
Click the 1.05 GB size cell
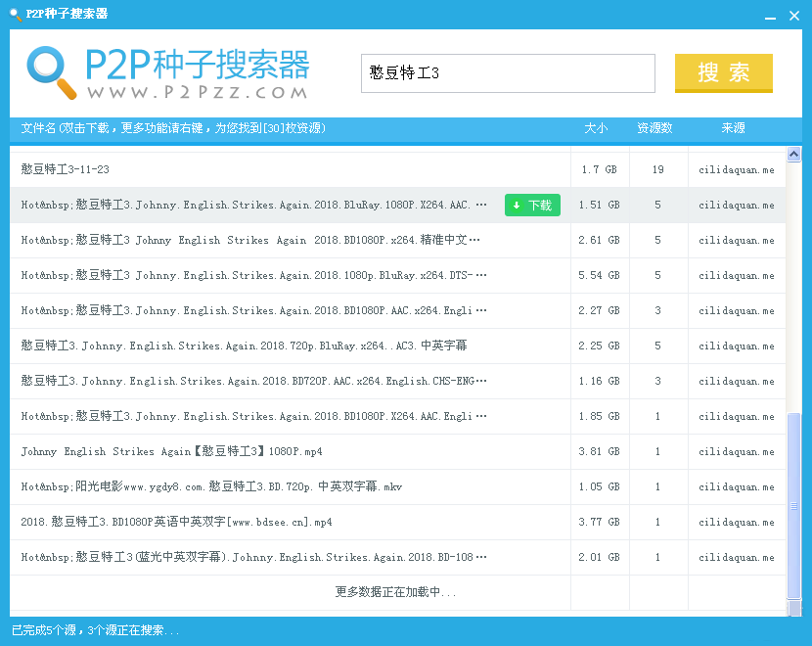point(600,487)
